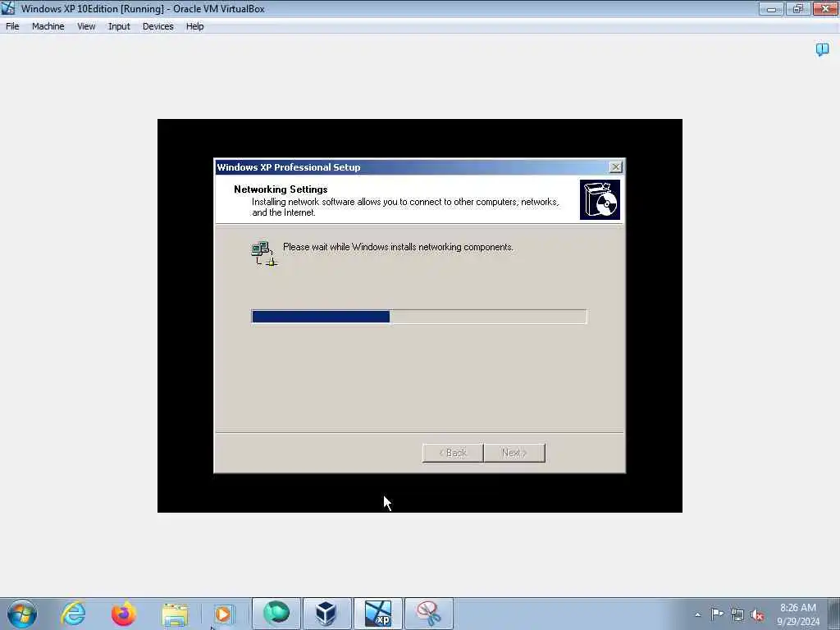The height and width of the screenshot is (630, 840).
Task: Open the View menu
Action: (85, 26)
